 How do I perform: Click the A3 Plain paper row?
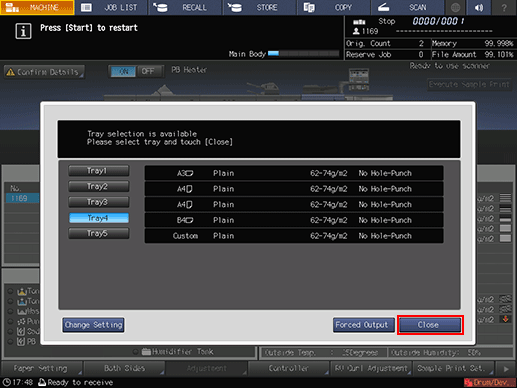(x=294, y=173)
